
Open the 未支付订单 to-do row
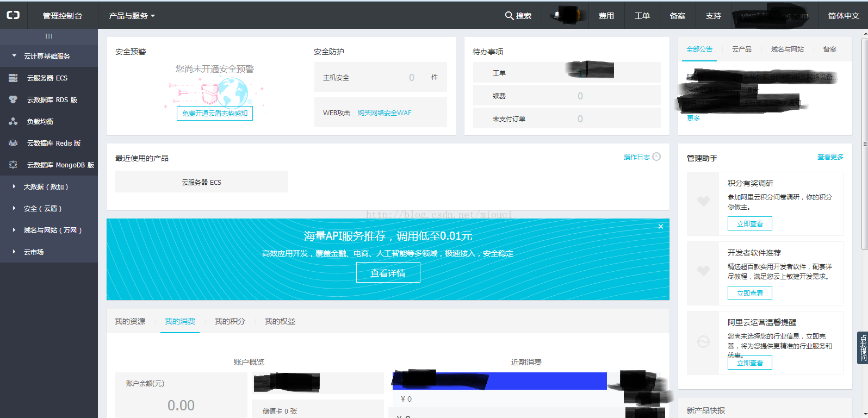click(x=567, y=118)
